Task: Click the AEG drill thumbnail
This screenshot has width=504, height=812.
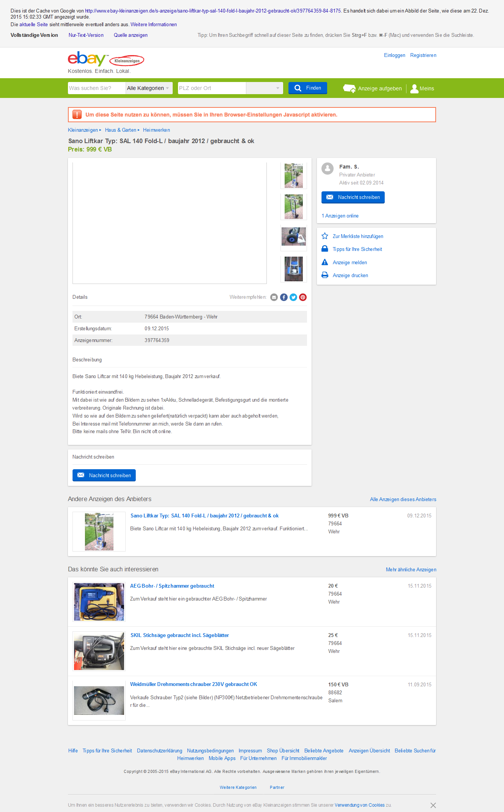Action: (x=99, y=602)
